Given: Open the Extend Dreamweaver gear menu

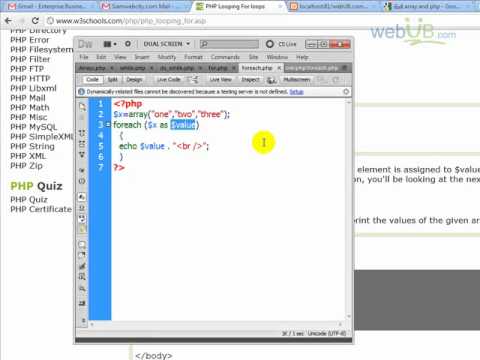Looking at the screenshot, I should pos(128,44).
